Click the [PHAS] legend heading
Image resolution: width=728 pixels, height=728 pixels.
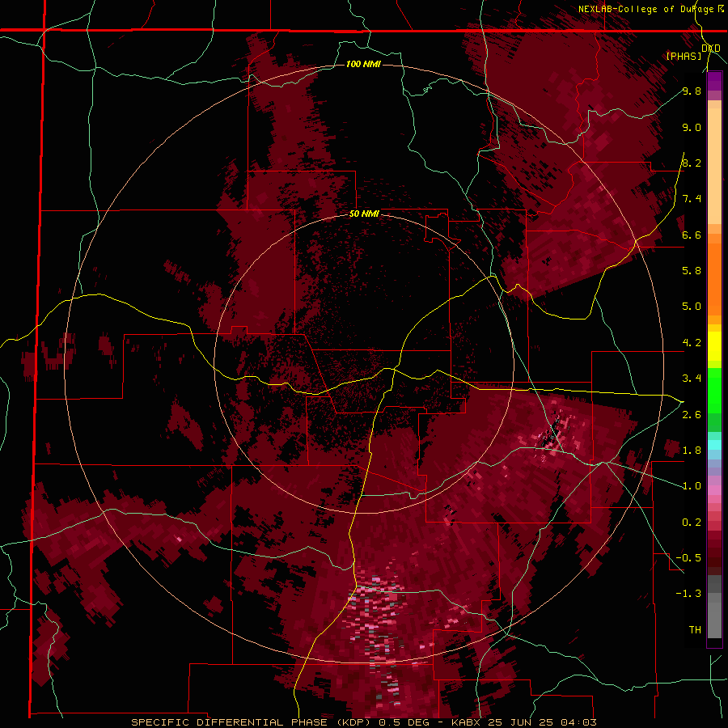[684, 56]
